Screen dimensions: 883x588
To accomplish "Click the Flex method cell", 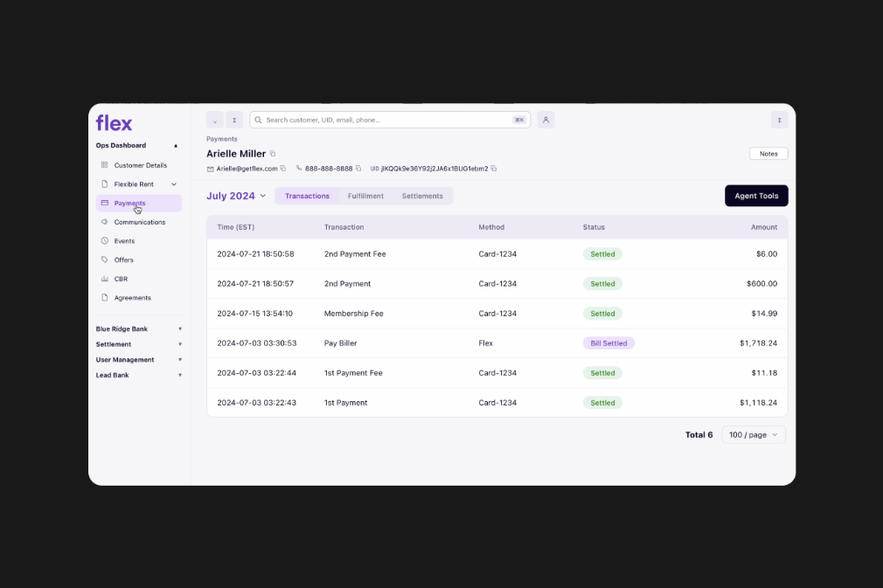I will point(485,343).
